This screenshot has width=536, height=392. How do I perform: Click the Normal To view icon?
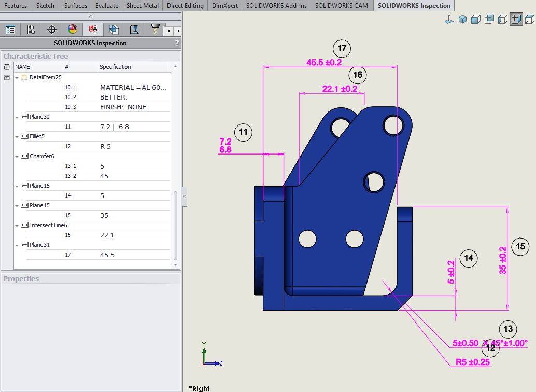pos(449,19)
